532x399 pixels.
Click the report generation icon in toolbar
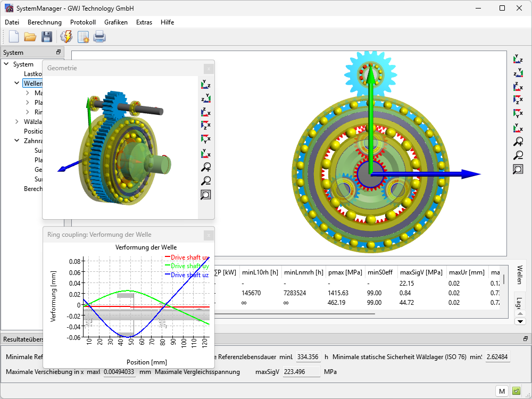tap(84, 37)
